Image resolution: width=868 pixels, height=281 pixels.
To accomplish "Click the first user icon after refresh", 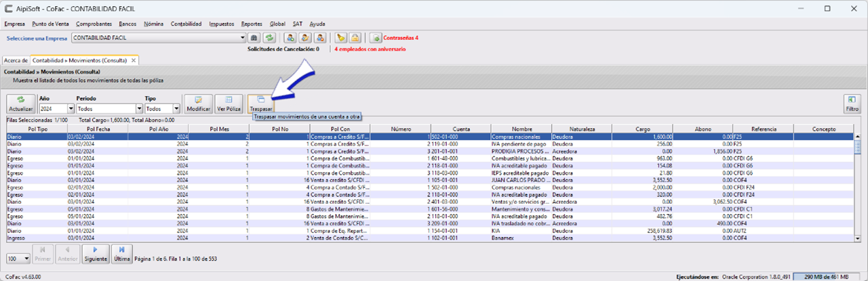I will (290, 38).
